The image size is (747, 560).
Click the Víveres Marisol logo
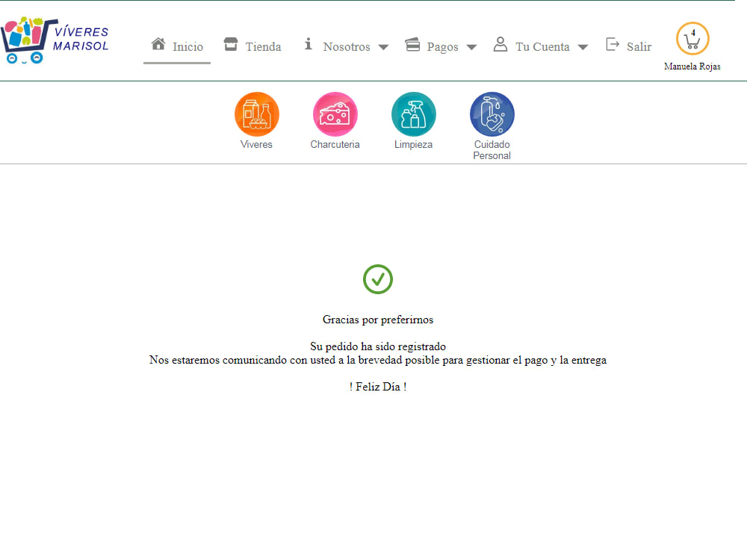point(55,40)
